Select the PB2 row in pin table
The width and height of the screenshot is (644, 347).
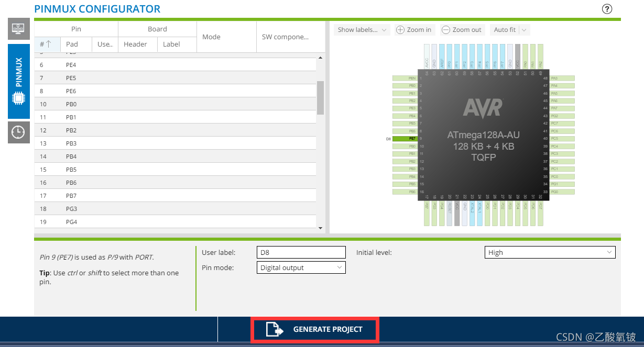175,130
